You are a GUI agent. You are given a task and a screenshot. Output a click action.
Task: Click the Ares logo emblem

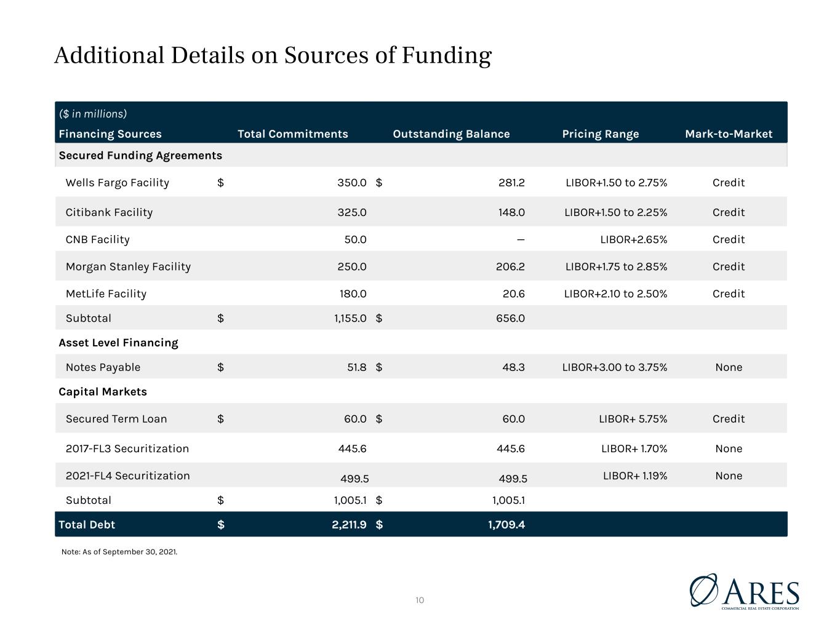[x=703, y=590]
